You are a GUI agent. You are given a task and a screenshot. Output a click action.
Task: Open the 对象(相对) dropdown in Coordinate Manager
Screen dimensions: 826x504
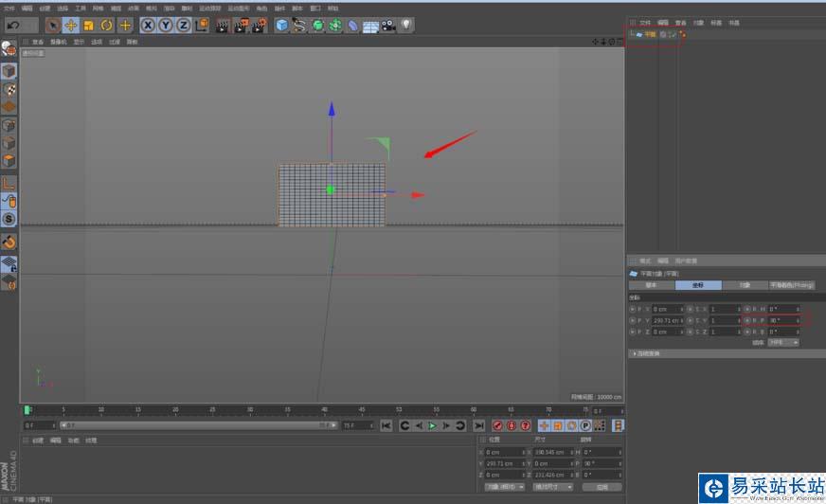504,487
